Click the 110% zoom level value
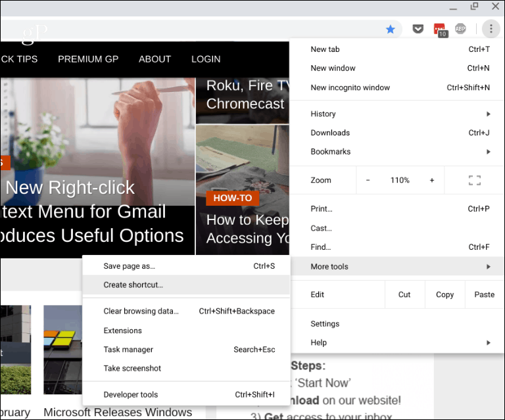505x420 pixels. coord(400,180)
